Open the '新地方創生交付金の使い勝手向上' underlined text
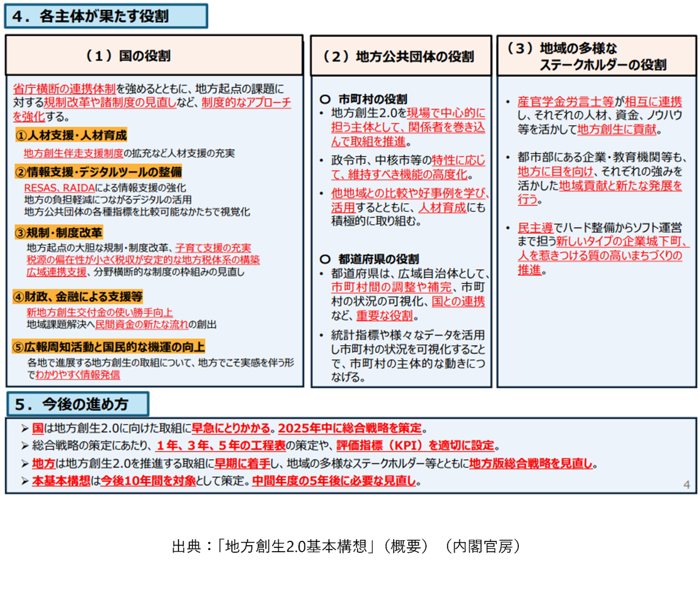 (100, 312)
